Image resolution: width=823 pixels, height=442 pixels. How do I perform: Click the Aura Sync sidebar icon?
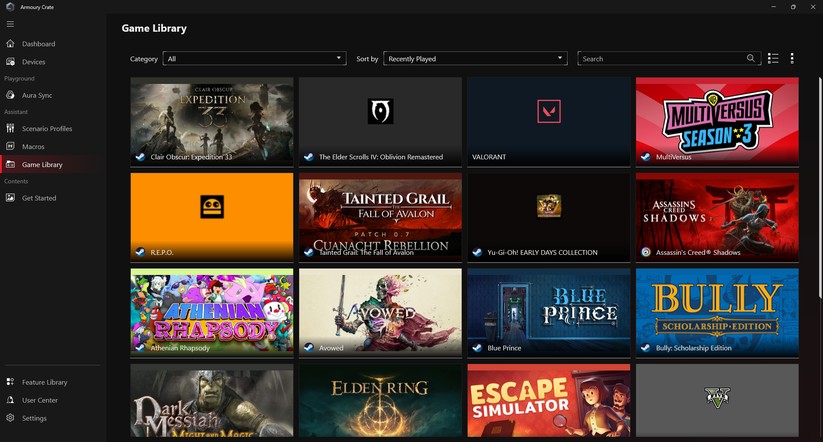point(11,95)
